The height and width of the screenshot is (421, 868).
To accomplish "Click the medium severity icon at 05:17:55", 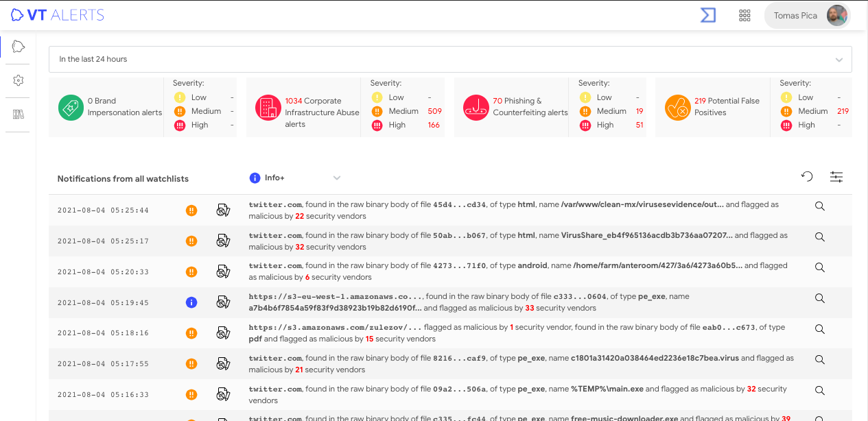I will pos(191,363).
